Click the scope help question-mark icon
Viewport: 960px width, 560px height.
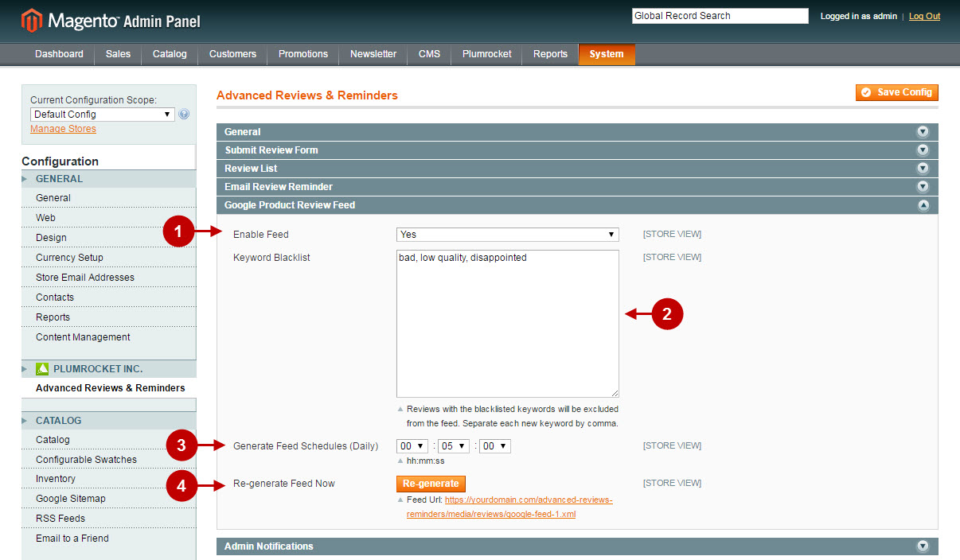(184, 115)
